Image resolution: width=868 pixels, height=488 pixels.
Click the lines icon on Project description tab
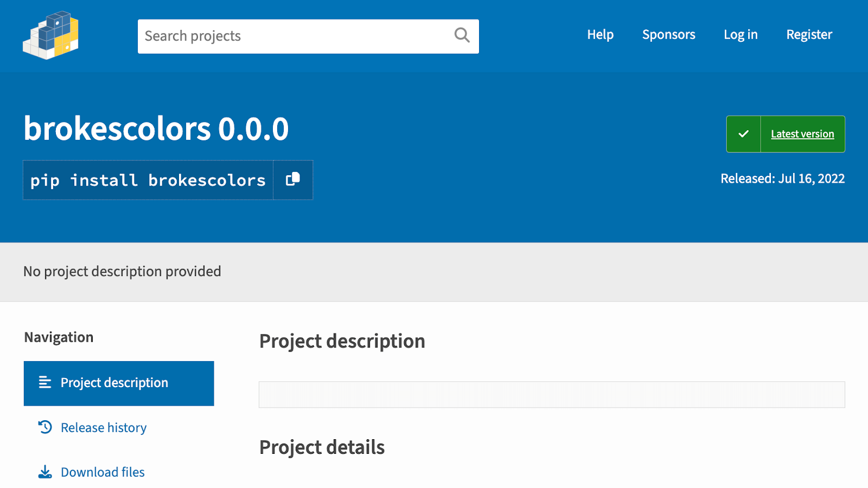pos(45,383)
